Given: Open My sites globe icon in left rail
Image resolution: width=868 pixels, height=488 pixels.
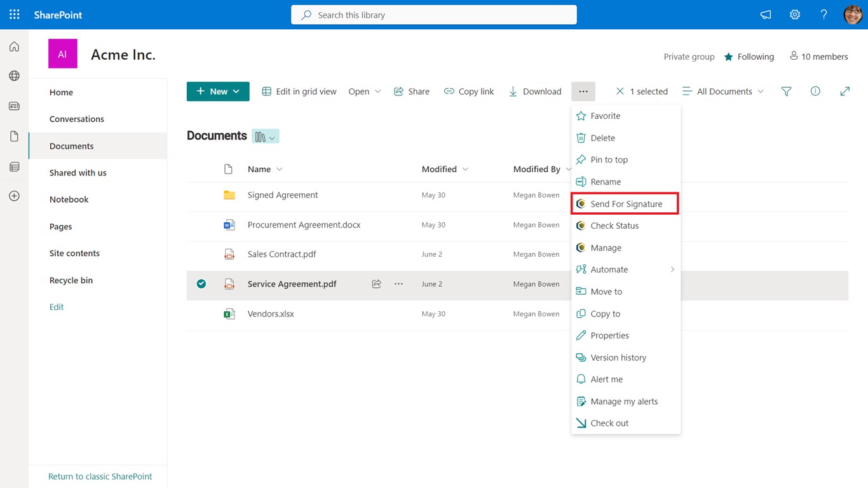Looking at the screenshot, I should 14,76.
